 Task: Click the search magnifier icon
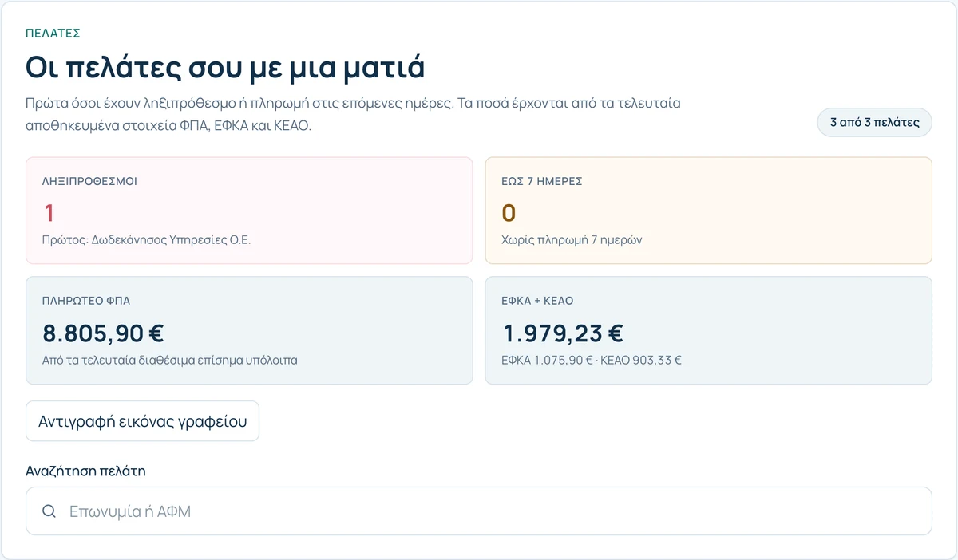49,511
